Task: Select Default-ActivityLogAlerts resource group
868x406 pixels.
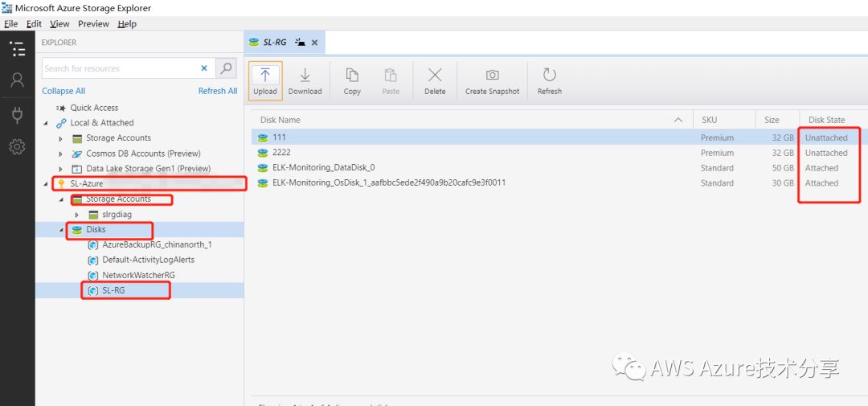Action: [x=149, y=259]
